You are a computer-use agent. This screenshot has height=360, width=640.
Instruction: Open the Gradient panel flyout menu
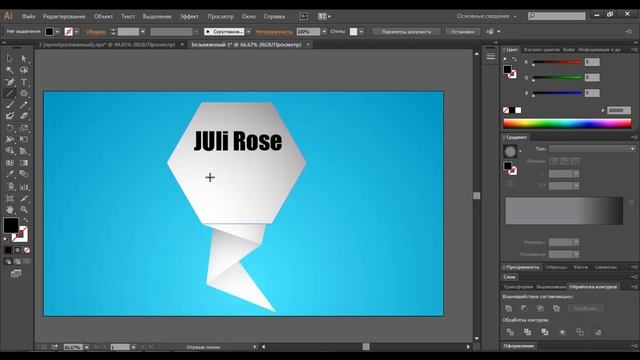click(x=634, y=137)
